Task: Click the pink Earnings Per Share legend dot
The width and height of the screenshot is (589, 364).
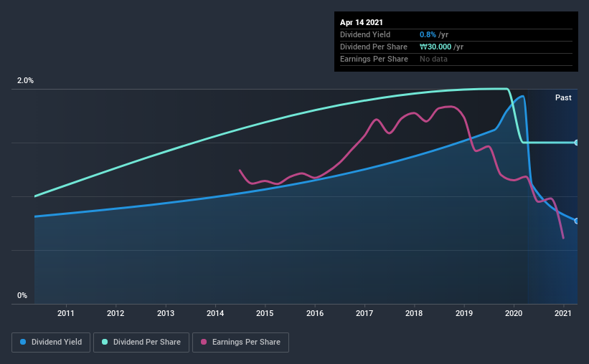Action: (204, 342)
